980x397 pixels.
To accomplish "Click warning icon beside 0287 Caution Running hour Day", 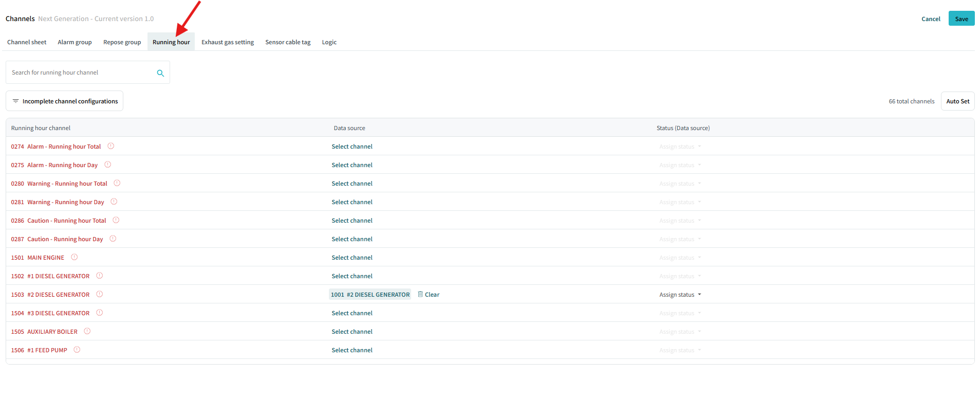I will click(x=113, y=239).
